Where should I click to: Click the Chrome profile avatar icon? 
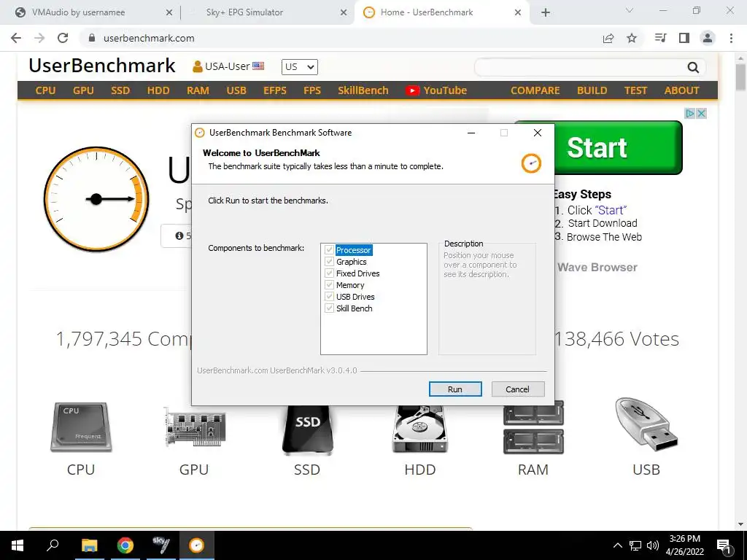tap(708, 38)
